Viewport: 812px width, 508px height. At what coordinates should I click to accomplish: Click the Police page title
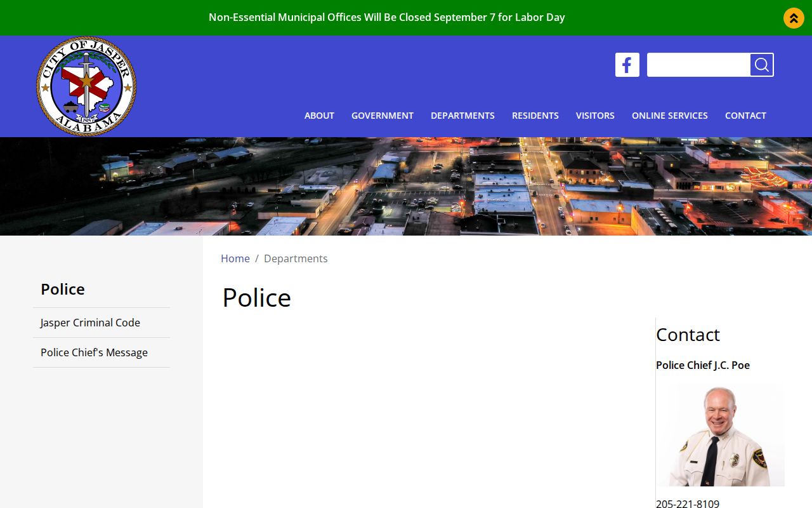257,298
